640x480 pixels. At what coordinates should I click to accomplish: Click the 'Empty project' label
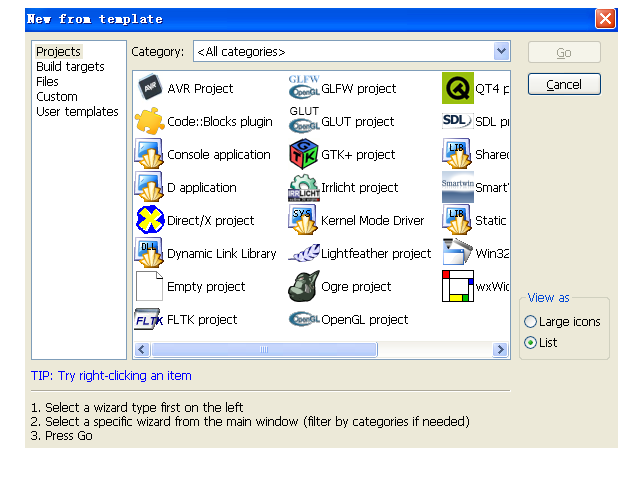click(206, 287)
